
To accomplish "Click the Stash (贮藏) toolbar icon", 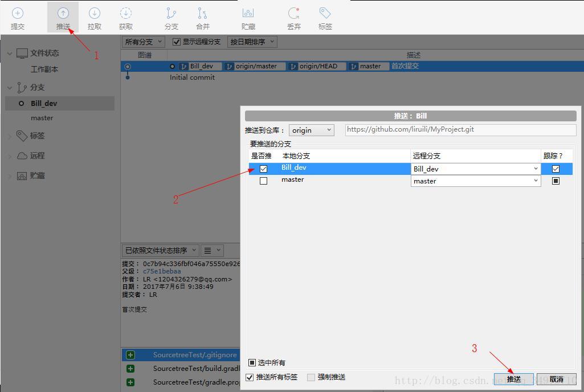I will pos(248,14).
